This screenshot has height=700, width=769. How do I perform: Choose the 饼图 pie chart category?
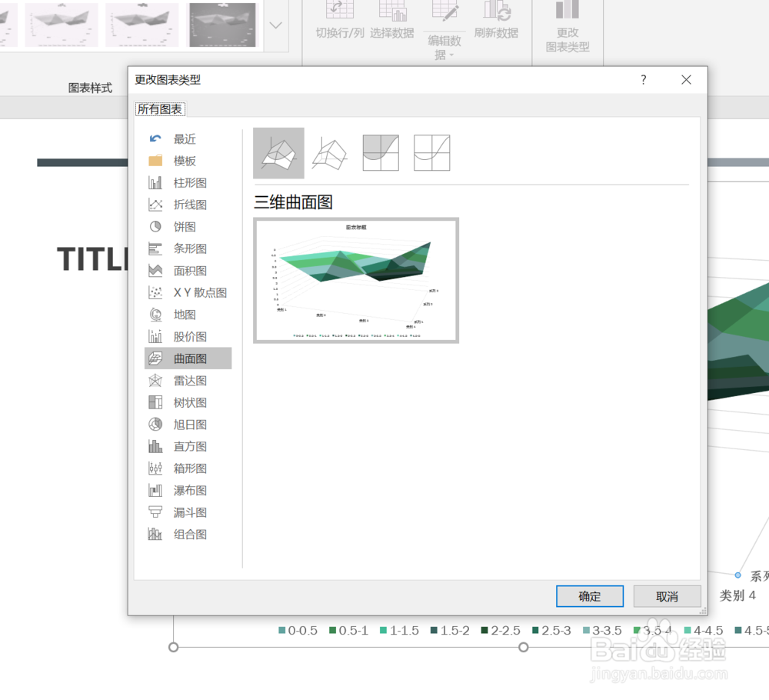point(188,227)
